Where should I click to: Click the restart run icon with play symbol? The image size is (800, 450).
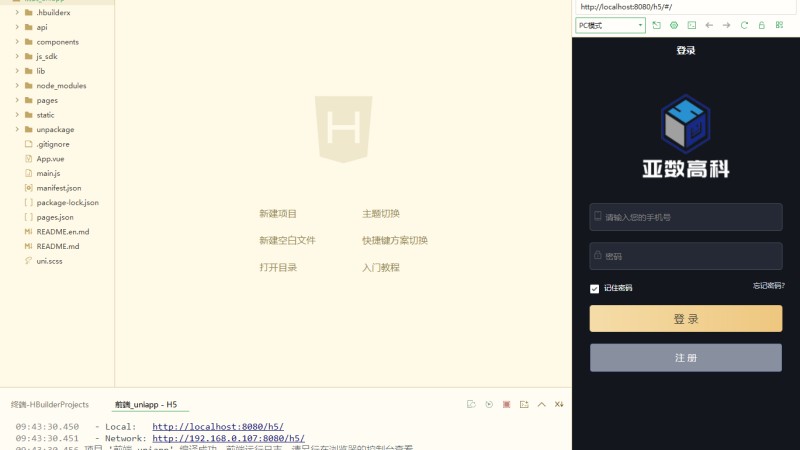[489, 404]
